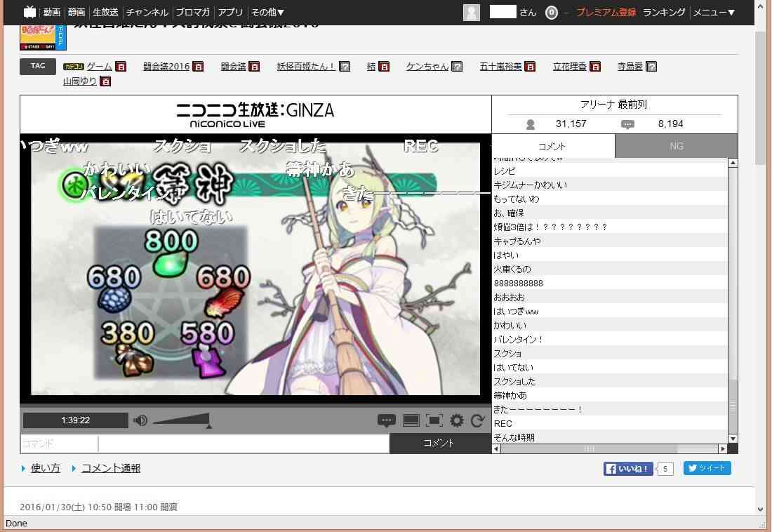Select レシピ row in comment list
Image resolution: width=772 pixels, height=532 pixels.
(x=610, y=171)
